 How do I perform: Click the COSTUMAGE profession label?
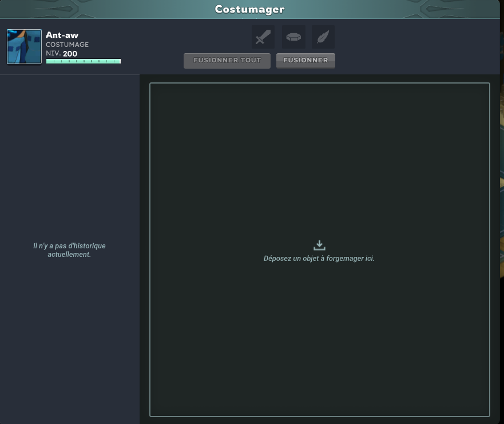(x=67, y=45)
